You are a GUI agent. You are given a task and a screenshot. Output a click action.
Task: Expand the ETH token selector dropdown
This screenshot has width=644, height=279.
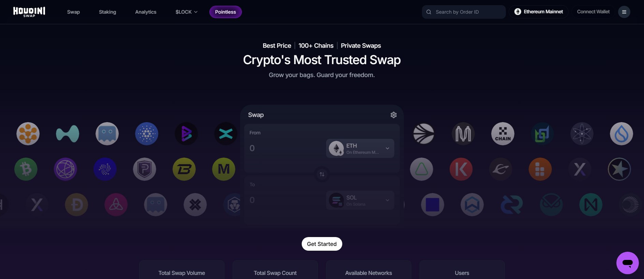[x=360, y=148]
